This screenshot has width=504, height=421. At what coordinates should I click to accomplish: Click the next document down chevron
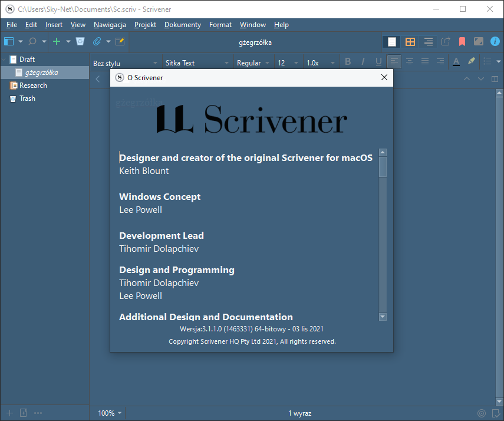481,79
